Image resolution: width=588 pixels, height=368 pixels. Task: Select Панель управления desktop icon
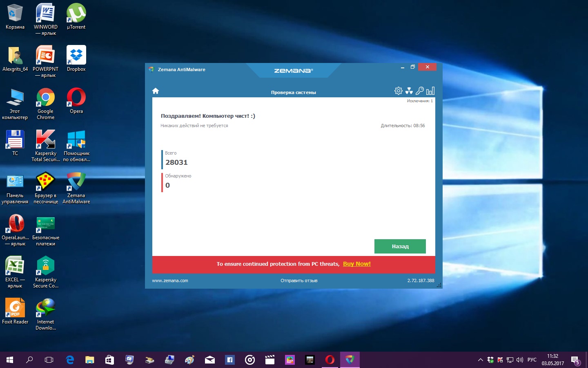point(15,188)
